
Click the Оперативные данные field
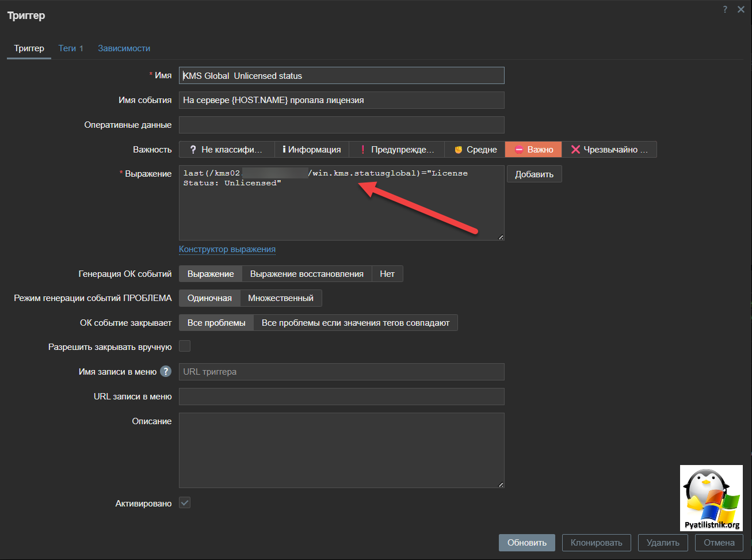(x=341, y=125)
